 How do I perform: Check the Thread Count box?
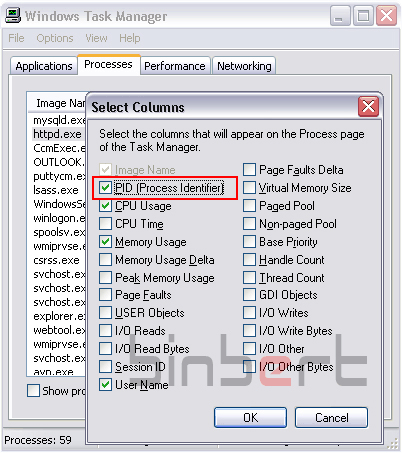pyautogui.click(x=249, y=277)
